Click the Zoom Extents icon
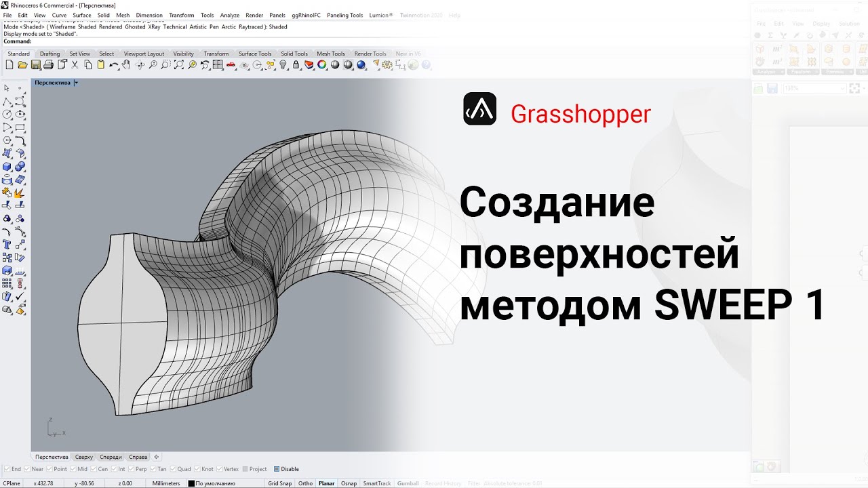This screenshot has height=488, width=868. click(x=179, y=65)
